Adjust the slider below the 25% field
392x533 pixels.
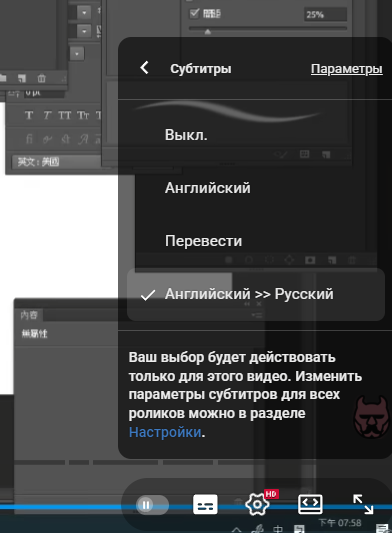tap(207, 32)
